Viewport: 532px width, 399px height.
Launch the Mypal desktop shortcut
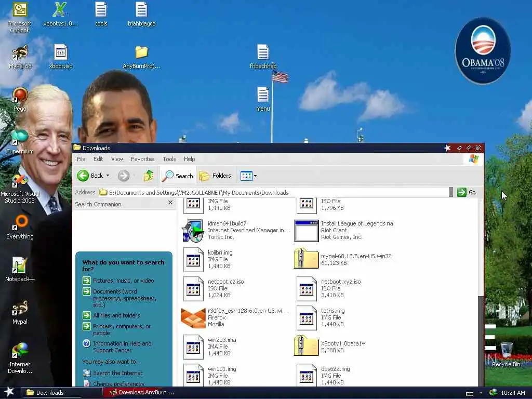coord(20,312)
